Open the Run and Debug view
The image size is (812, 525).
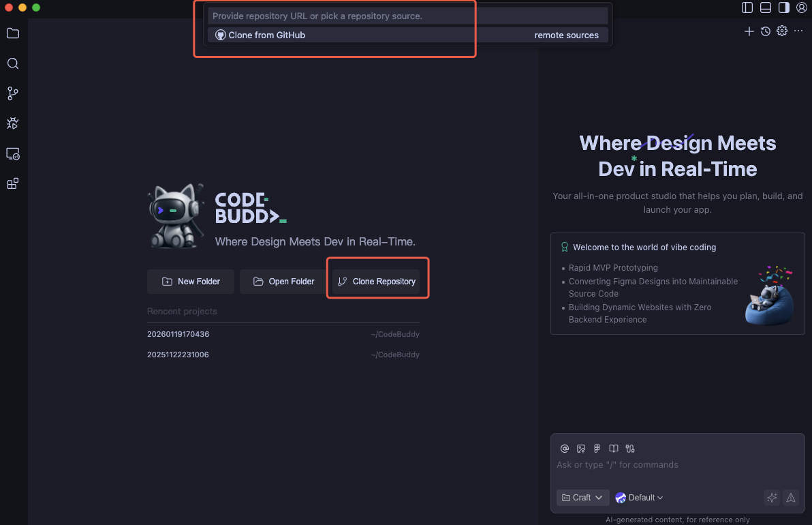[x=12, y=123]
